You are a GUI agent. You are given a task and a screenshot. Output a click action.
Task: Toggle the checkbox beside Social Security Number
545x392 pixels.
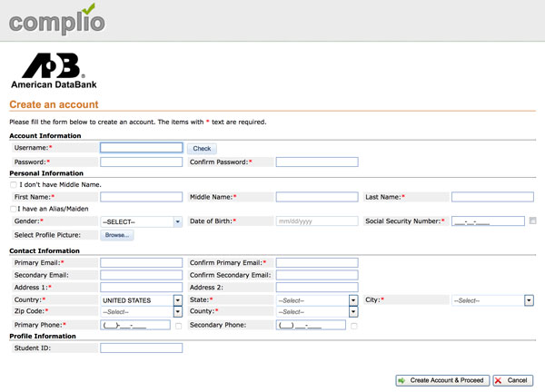(x=532, y=220)
